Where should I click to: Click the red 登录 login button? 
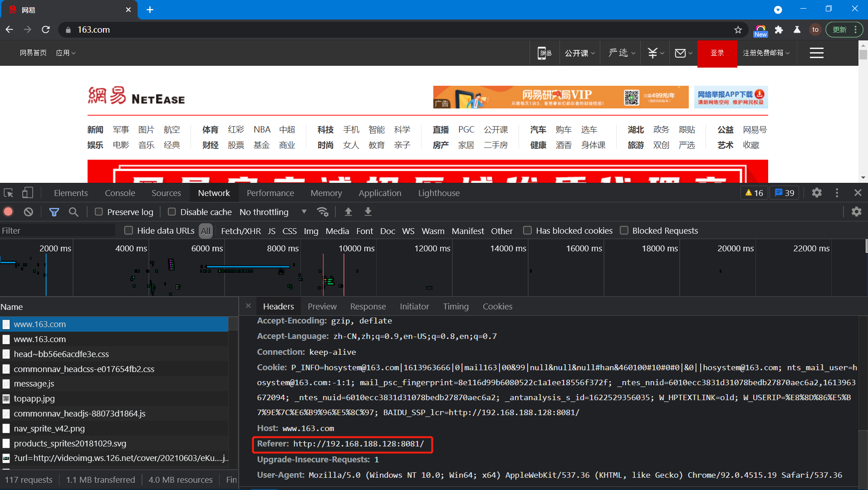click(x=717, y=53)
